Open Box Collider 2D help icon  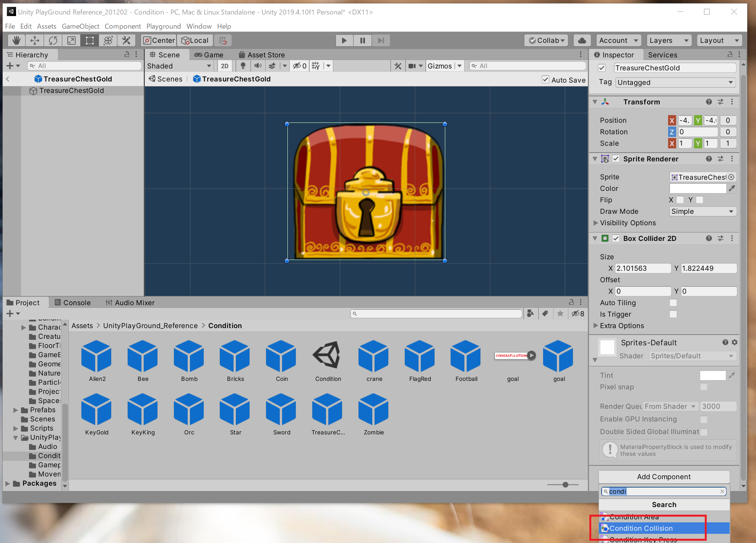[x=709, y=238]
